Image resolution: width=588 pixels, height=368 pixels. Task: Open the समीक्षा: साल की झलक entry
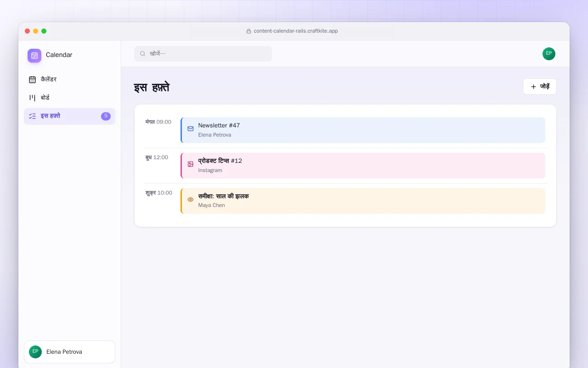(363, 201)
